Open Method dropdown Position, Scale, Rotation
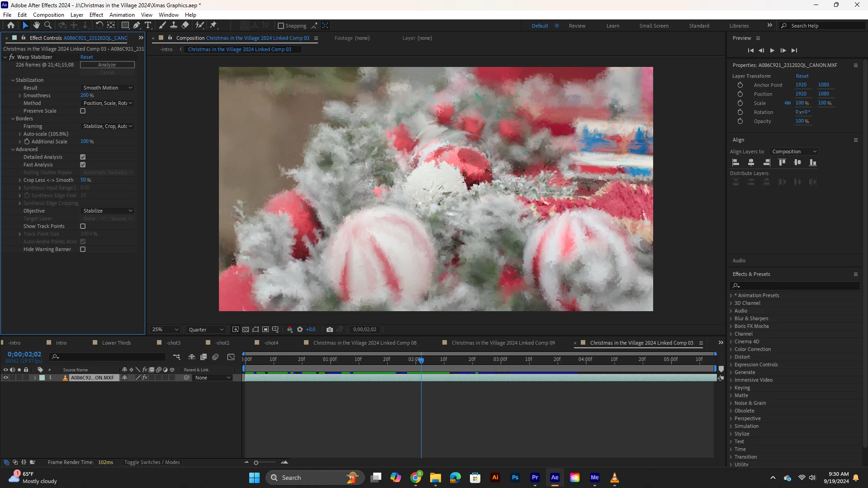Image resolution: width=868 pixels, height=488 pixels. click(108, 103)
